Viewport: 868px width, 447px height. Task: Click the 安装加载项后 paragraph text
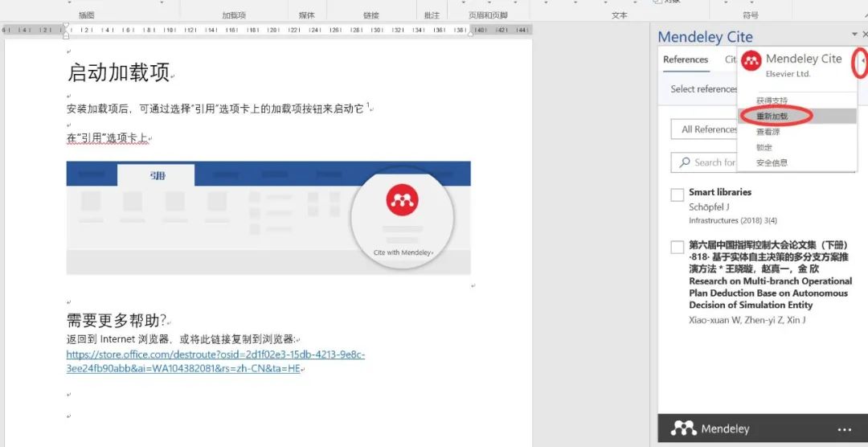215,109
